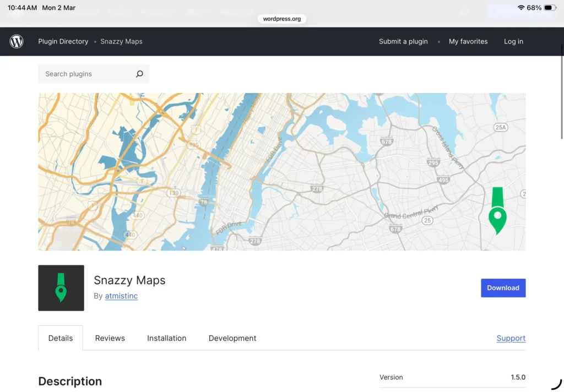Go to the Plugin Directory breadcrumb
This screenshot has width=564, height=392.
(x=63, y=41)
